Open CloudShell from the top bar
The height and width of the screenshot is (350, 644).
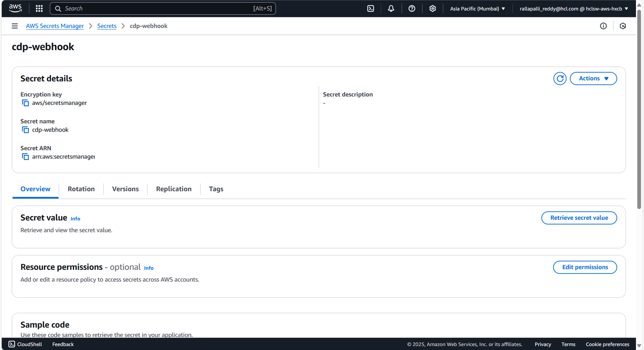point(371,9)
